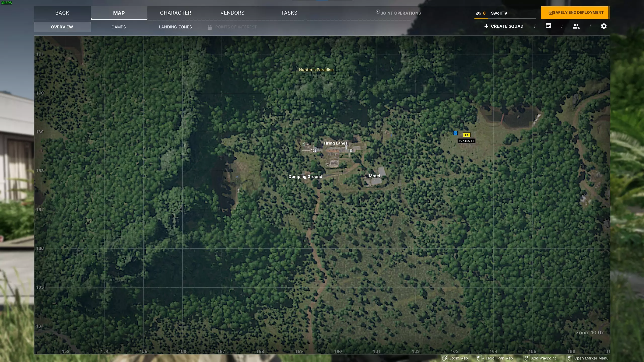This screenshot has width=644, height=362.
Task: Click the Create Squad button
Action: [504, 26]
